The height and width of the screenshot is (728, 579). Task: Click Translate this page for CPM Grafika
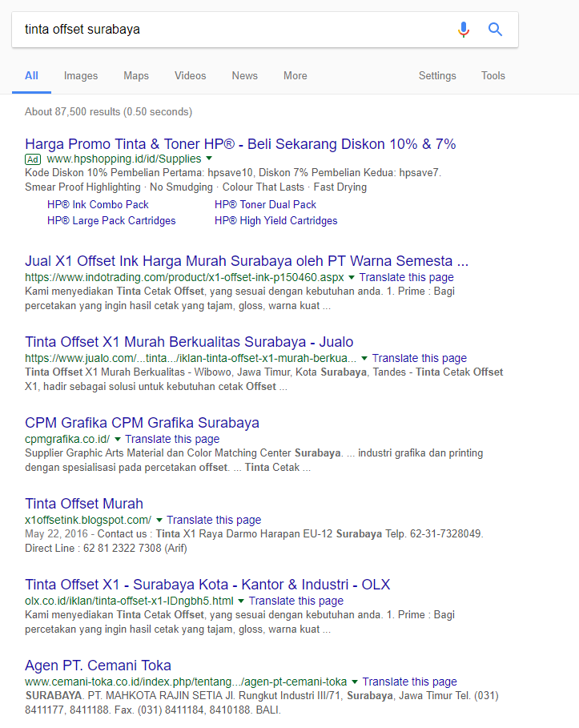point(172,439)
